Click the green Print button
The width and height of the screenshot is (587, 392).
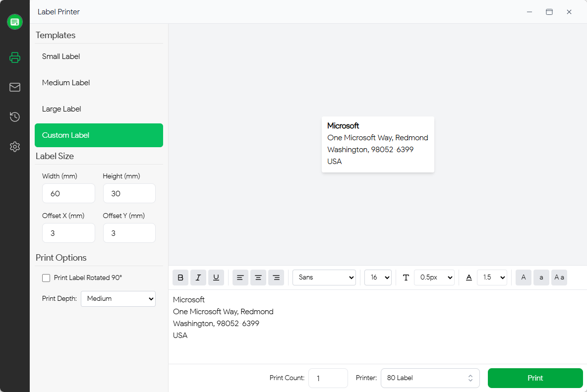click(x=535, y=378)
